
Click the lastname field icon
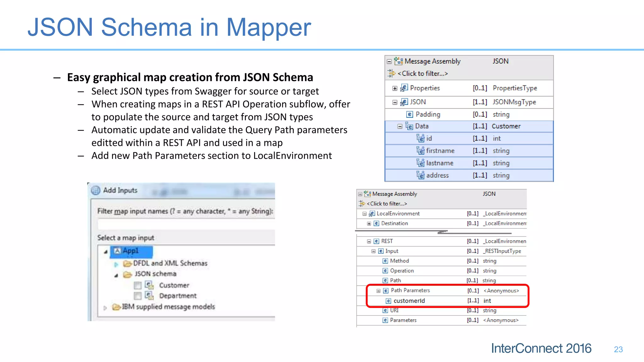tap(420, 163)
